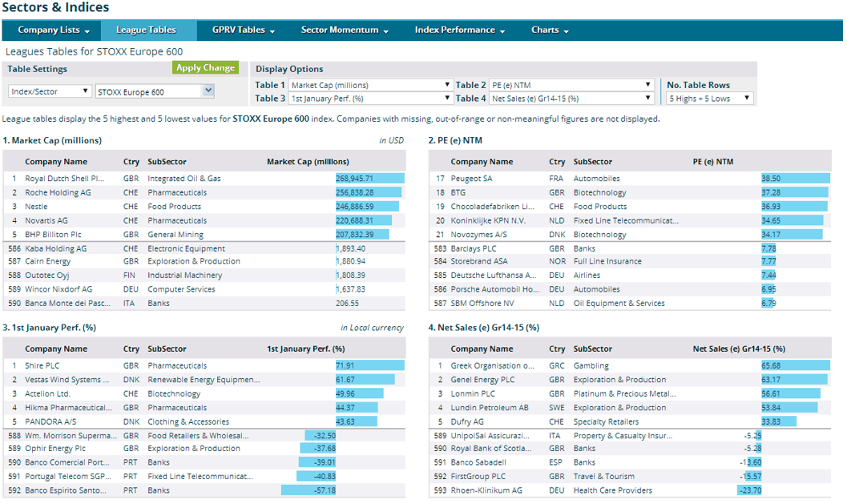Open Table 1 Market Cap dropdown
This screenshot has width=847, height=504.
[370, 85]
